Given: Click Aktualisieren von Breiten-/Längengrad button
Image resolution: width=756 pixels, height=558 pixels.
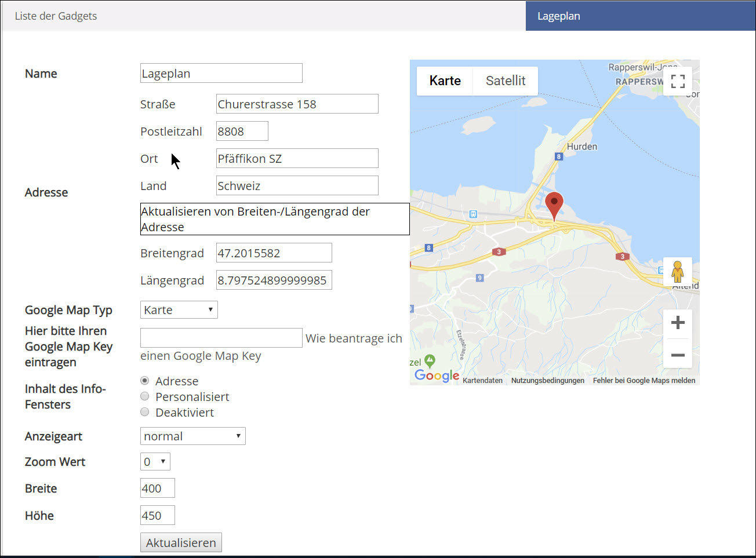Looking at the screenshot, I should click(x=275, y=219).
